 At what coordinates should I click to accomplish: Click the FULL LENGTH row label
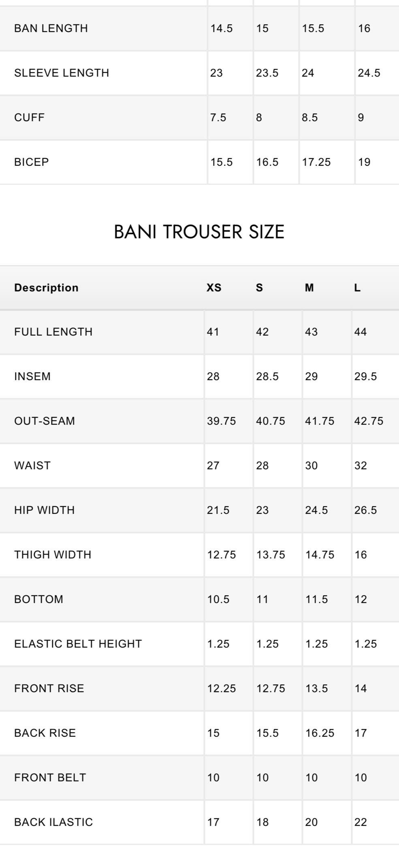point(53,332)
